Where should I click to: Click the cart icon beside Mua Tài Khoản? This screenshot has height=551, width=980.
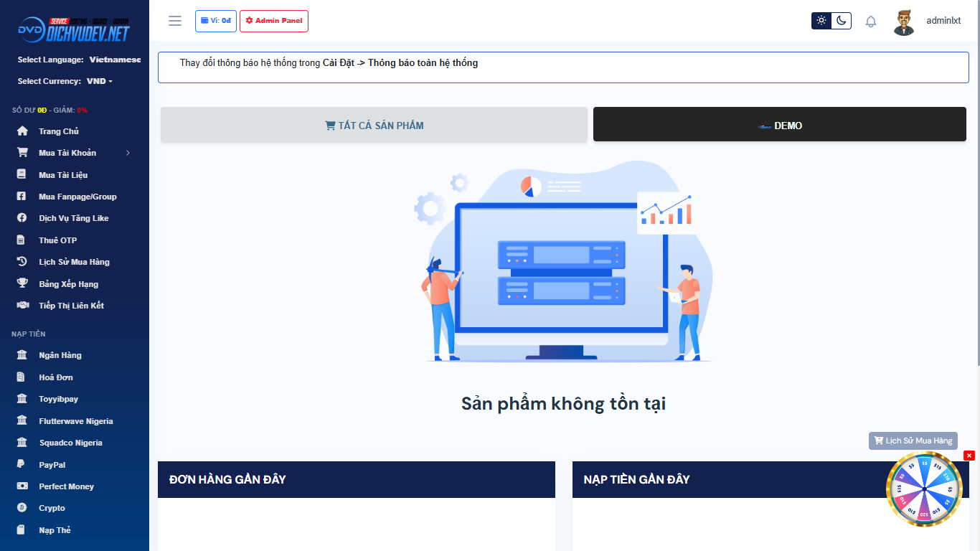pos(22,153)
